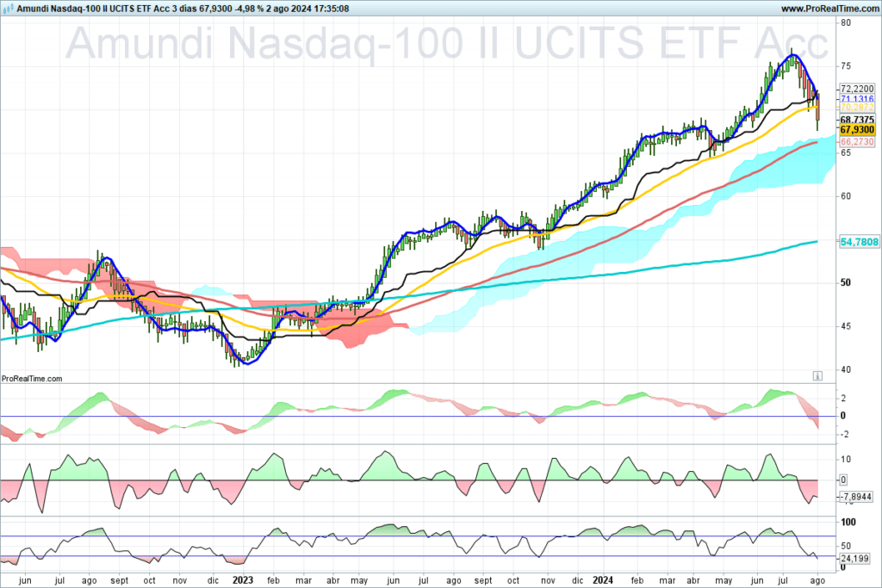Click the 75 price scale value
882x588 pixels.
tap(846, 66)
